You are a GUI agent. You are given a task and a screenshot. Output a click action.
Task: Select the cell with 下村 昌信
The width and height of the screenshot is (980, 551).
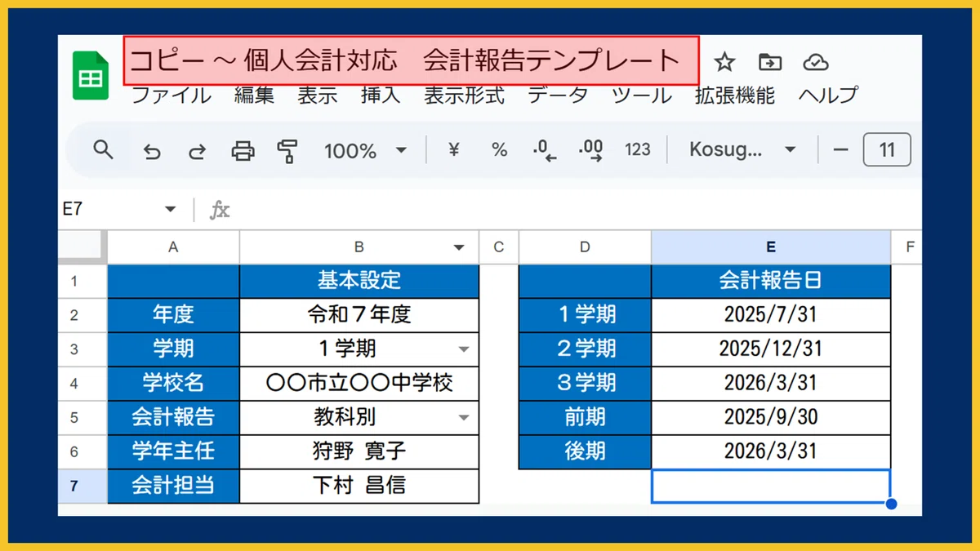click(x=359, y=487)
